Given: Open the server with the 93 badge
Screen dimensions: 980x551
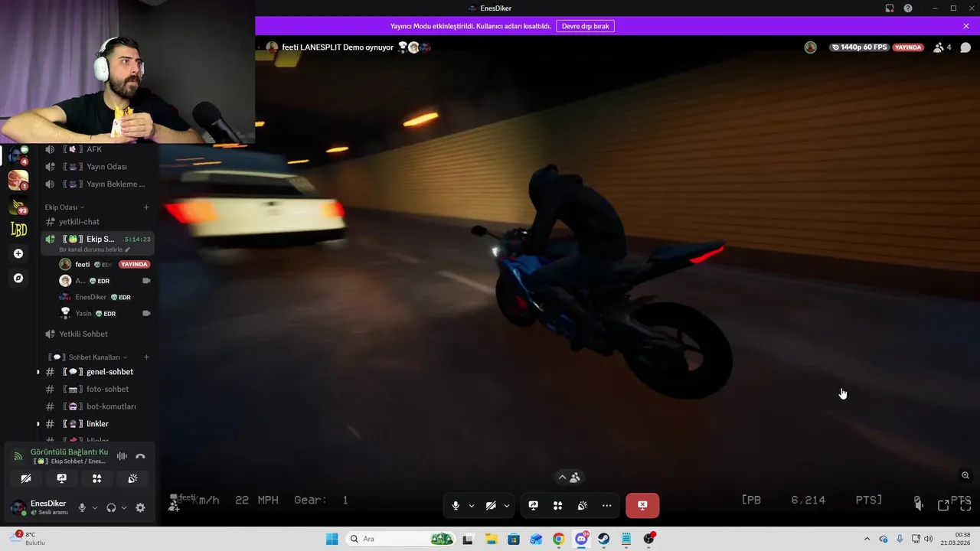Looking at the screenshot, I should pyautogui.click(x=18, y=205).
